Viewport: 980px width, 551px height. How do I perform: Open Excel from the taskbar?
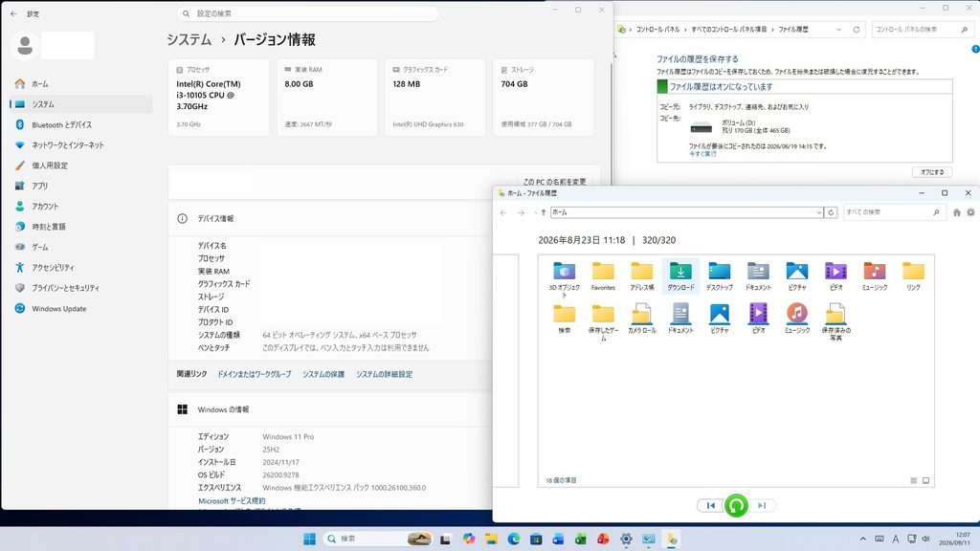pos(581,539)
